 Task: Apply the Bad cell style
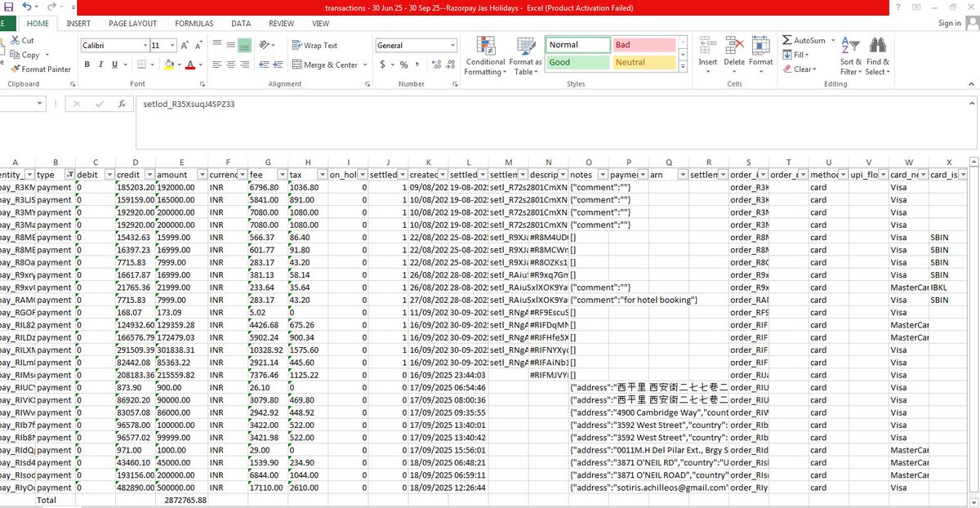click(644, 45)
